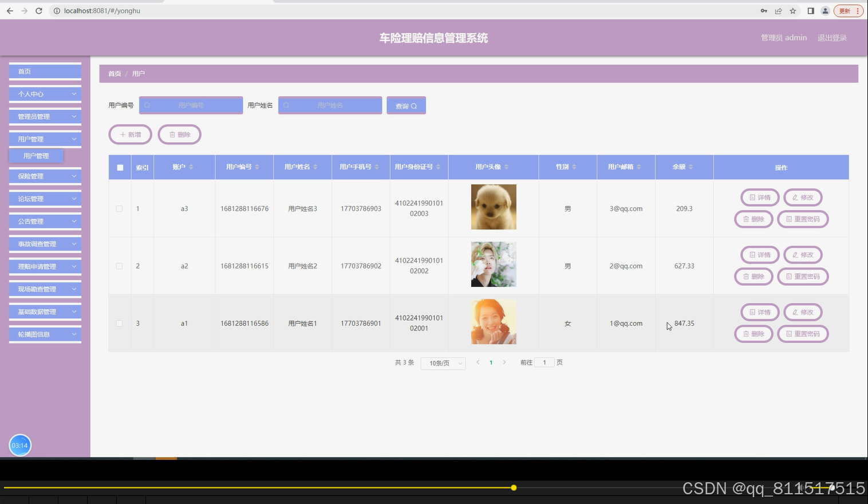Click the 新增 add button
The width and height of the screenshot is (868, 504).
131,135
